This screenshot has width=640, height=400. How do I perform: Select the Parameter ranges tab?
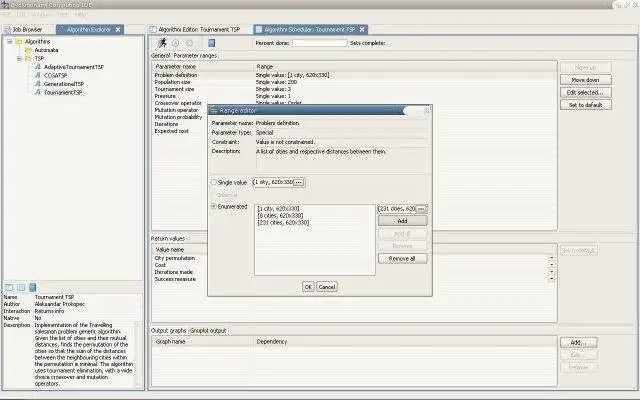195,55
